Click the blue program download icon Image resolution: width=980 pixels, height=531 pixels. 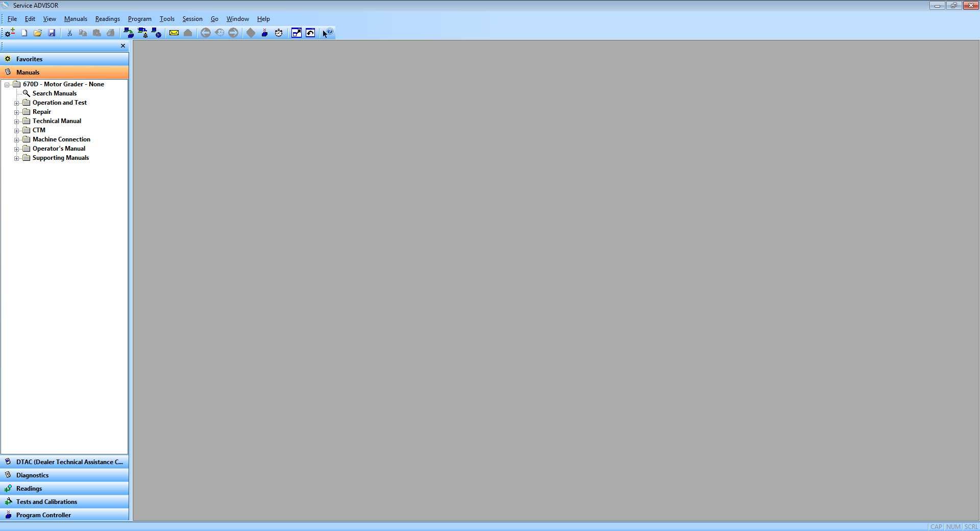(x=264, y=33)
